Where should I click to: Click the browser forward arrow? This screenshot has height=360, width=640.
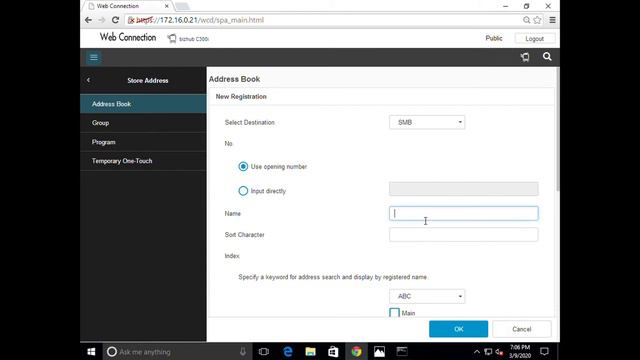pyautogui.click(x=102, y=20)
